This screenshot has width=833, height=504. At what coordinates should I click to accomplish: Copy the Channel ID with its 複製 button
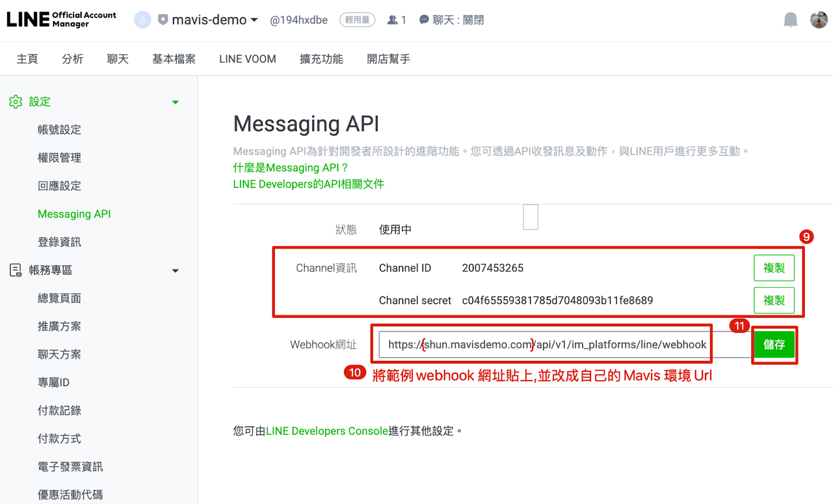pos(774,268)
